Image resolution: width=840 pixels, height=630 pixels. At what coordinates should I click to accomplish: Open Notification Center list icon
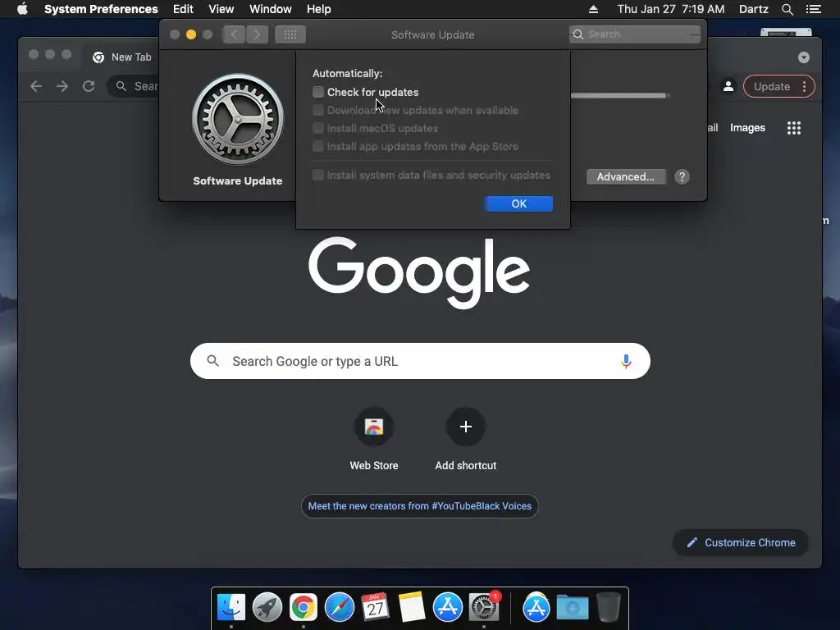coord(814,9)
